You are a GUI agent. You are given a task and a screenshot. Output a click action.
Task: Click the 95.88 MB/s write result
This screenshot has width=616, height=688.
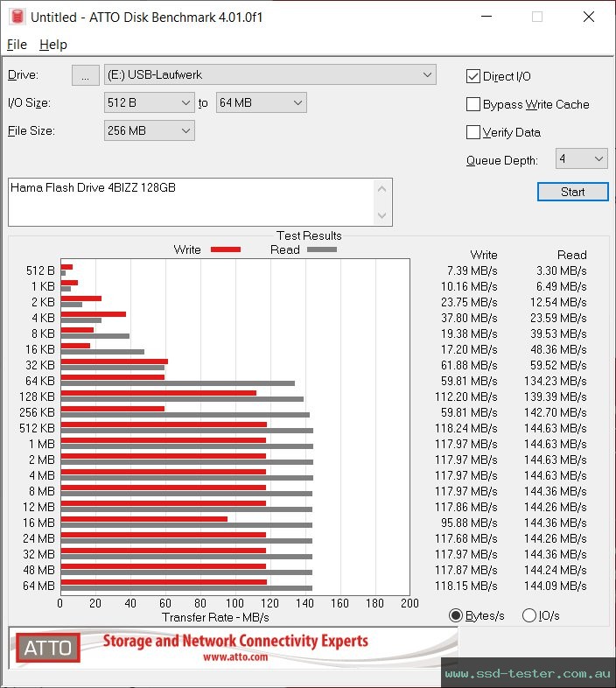(469, 523)
